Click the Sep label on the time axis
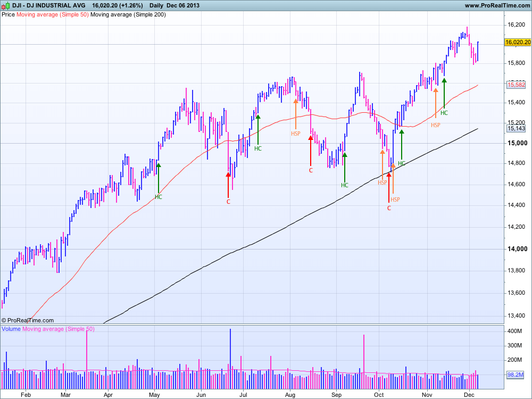 336,395
